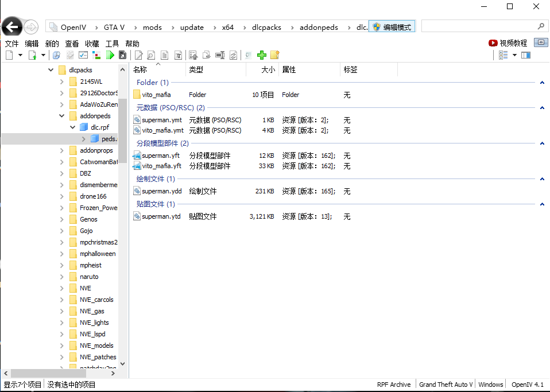Viewport: 550px width, 392px height.
Task: Toggle 编辑模式 edit mode button
Action: pyautogui.click(x=392, y=27)
